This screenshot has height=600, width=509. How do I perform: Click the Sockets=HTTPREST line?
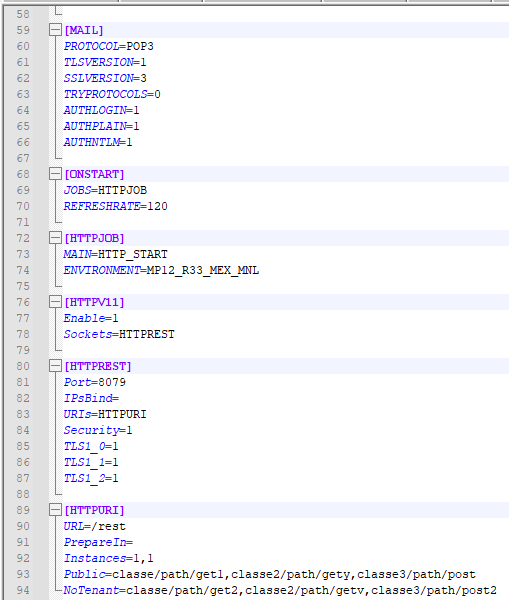click(119, 334)
